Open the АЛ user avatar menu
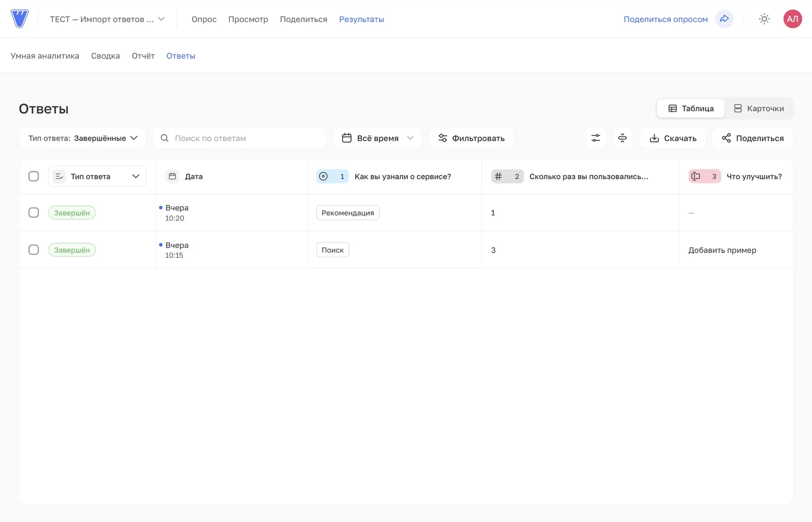This screenshot has height=522, width=812. (x=792, y=19)
